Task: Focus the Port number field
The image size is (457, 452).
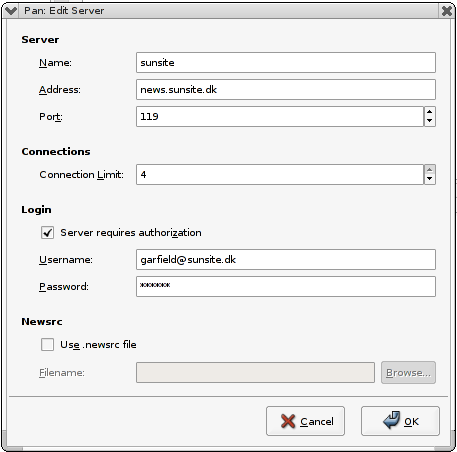Action: 280,116
